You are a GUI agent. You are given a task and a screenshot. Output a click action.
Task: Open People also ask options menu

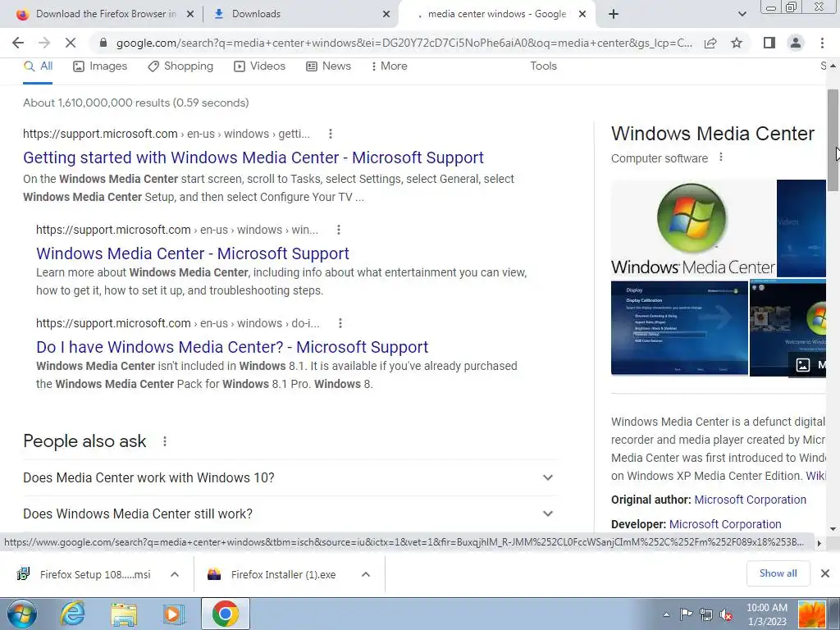click(x=165, y=441)
